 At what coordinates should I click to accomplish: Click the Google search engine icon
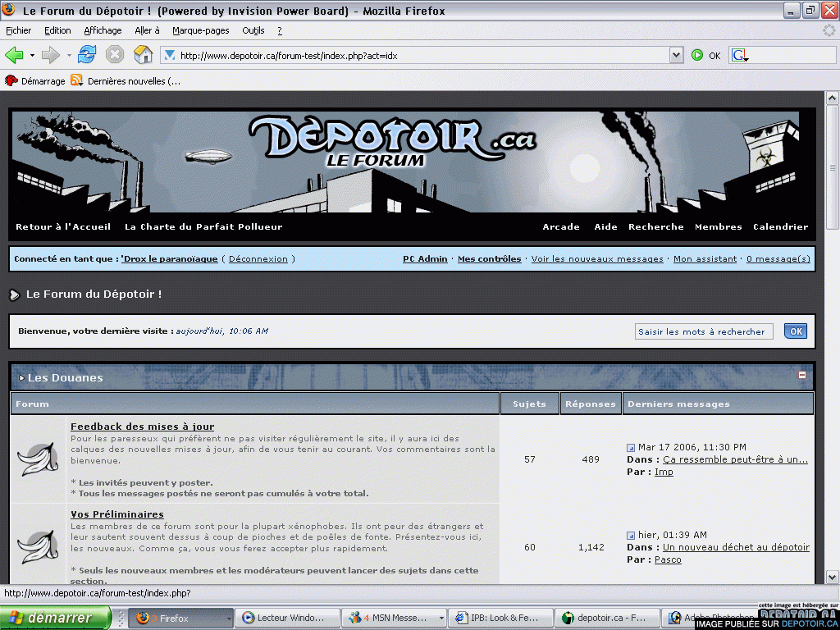pyautogui.click(x=740, y=55)
